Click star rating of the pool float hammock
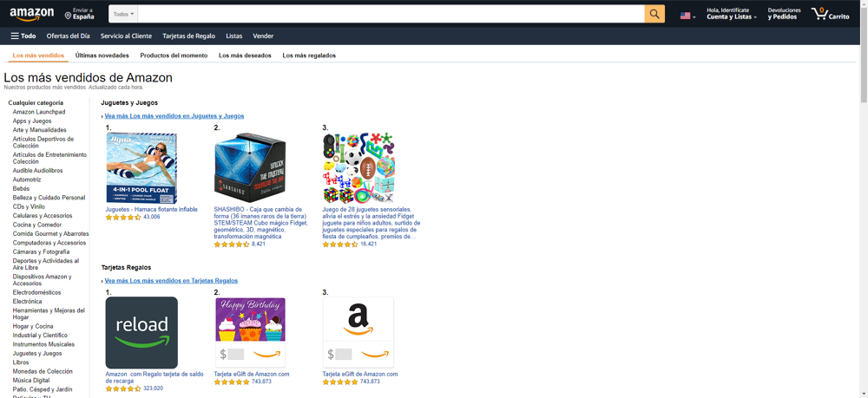868x398 pixels. (x=123, y=218)
